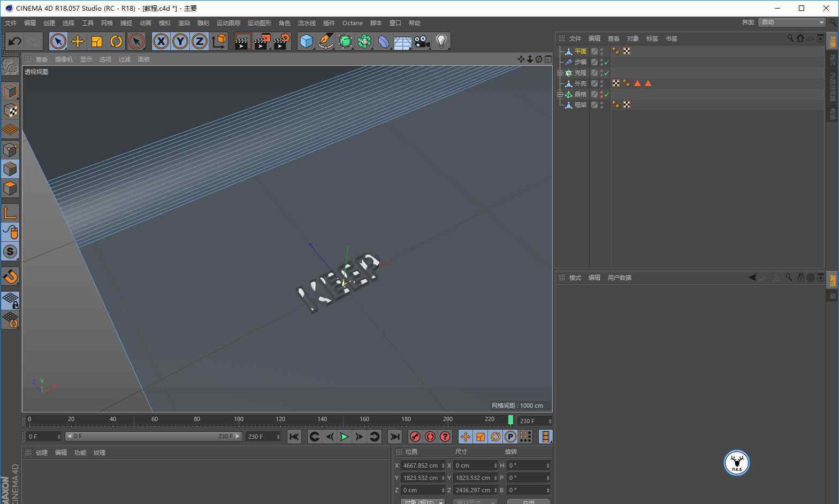Click the Undo arrow icon

pos(14,41)
